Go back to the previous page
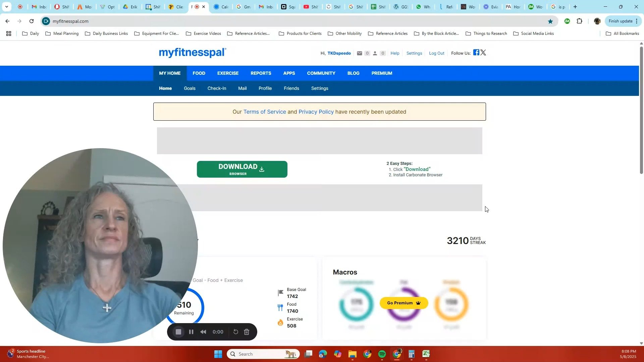The image size is (644, 362). [x=7, y=21]
